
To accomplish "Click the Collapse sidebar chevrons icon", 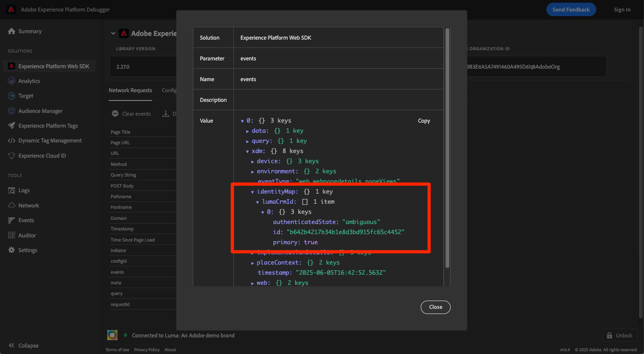I will (12, 346).
